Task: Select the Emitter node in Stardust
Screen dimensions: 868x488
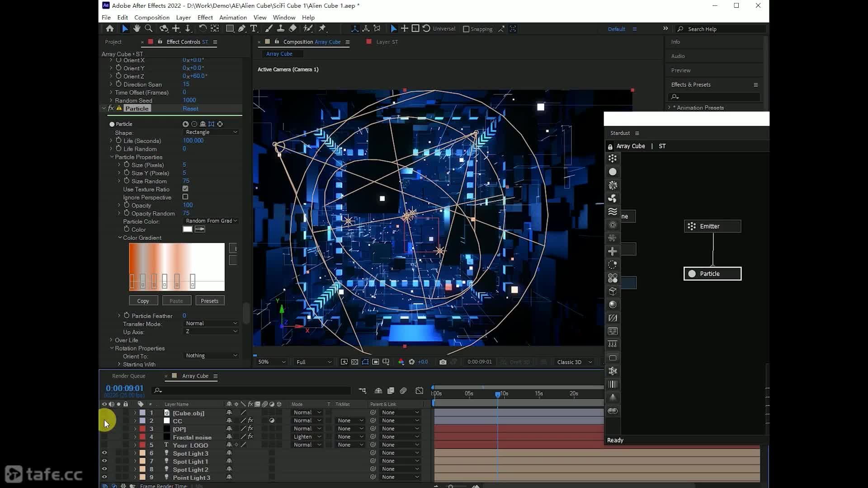Action: 712,226
